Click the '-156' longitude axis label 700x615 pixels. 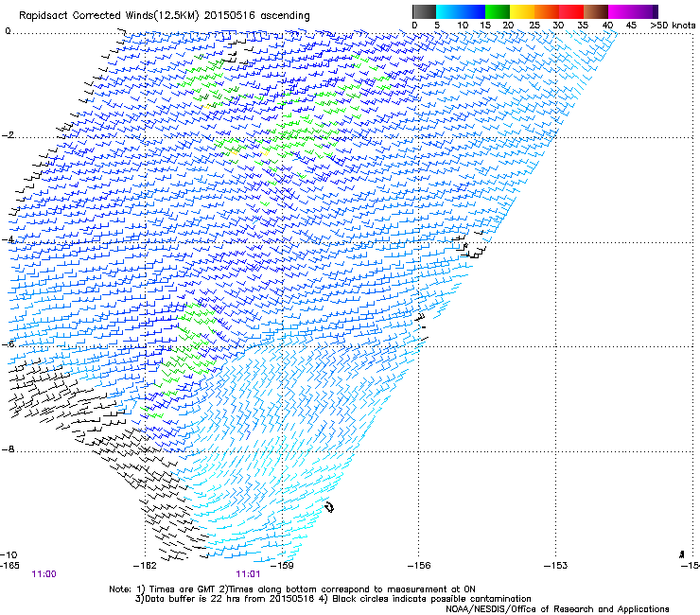(419, 566)
